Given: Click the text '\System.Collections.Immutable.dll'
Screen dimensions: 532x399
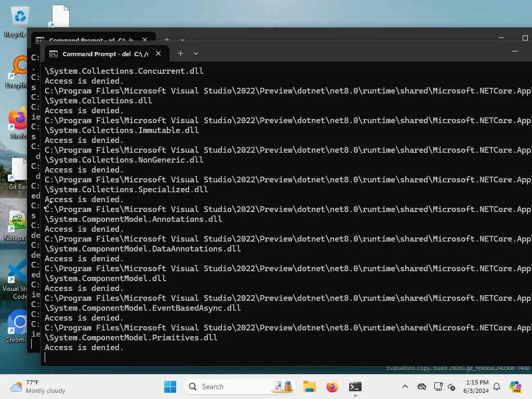Looking at the screenshot, I should pyautogui.click(x=122, y=130).
